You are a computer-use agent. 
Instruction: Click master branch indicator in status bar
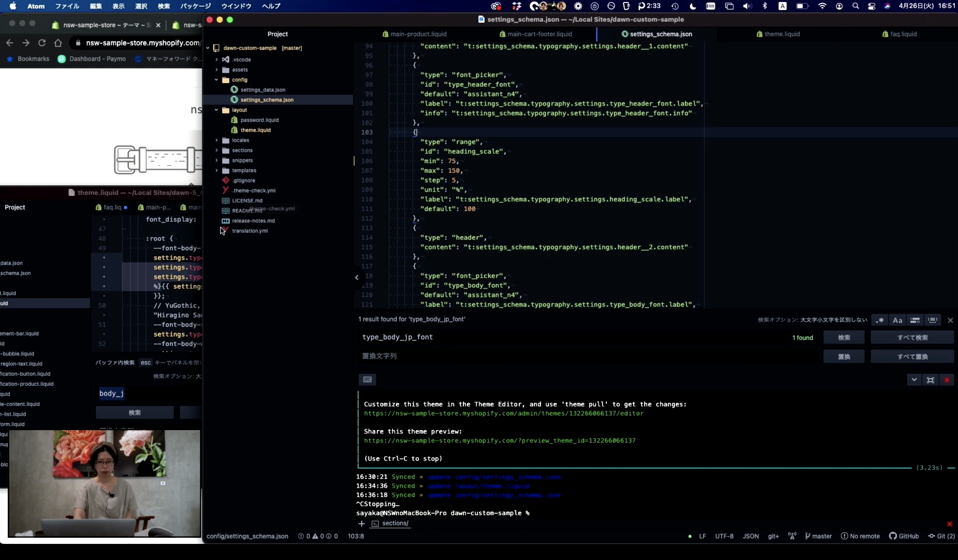(x=818, y=536)
